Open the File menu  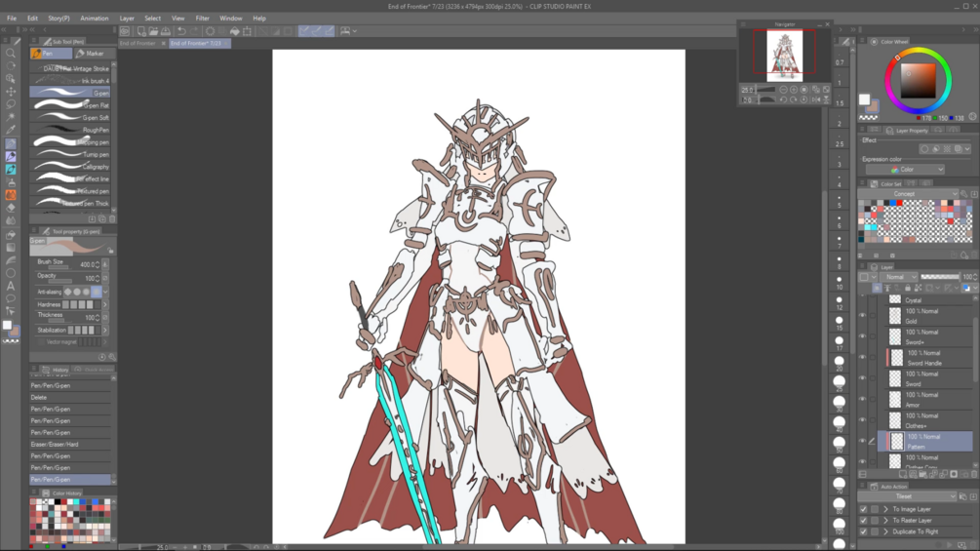coord(12,19)
